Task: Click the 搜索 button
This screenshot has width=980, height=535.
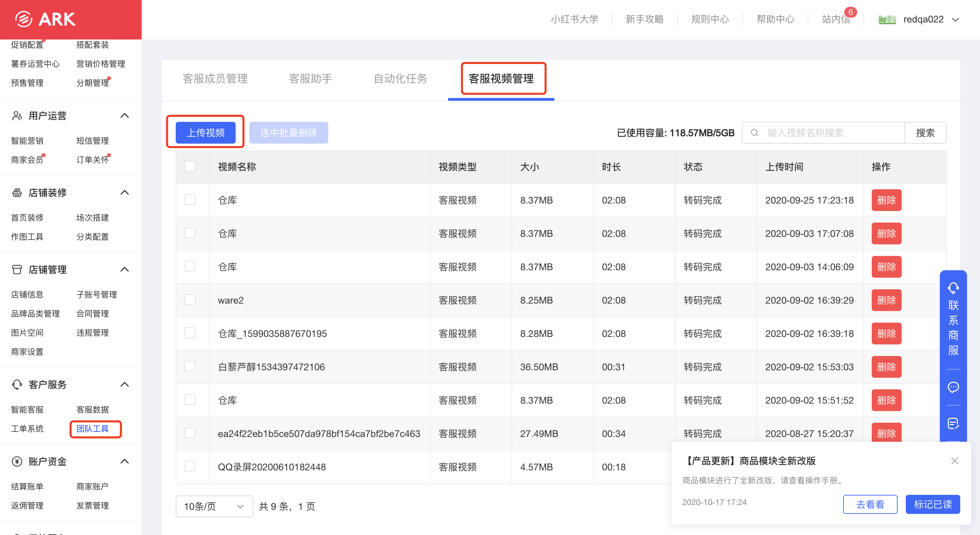Action: coord(925,133)
